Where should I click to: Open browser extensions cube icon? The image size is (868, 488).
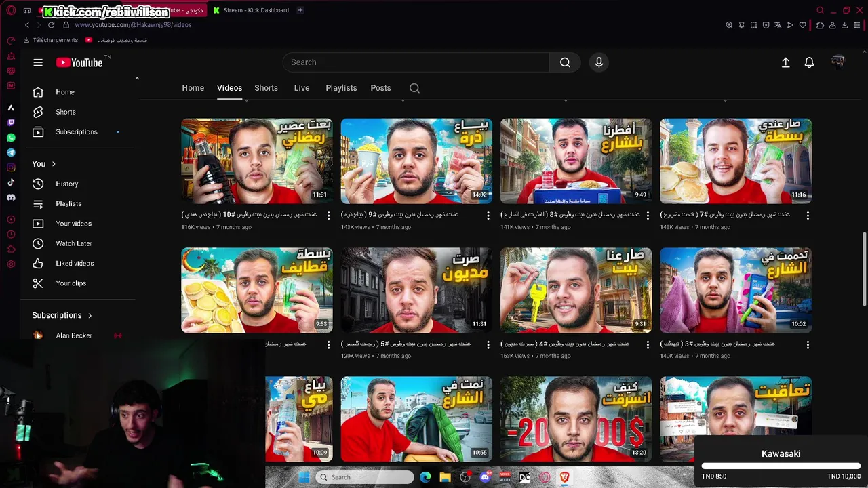820,25
